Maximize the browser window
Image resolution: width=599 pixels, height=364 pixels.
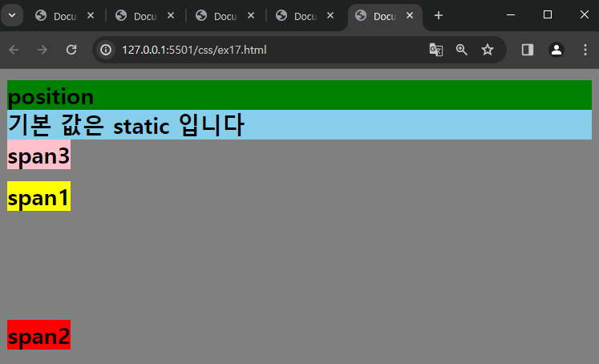tap(548, 15)
